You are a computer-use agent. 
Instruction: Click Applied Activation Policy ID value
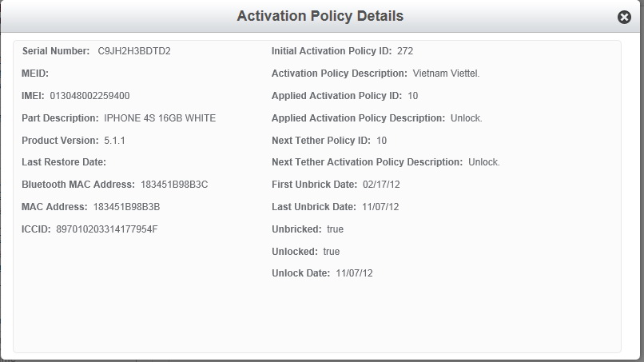[x=413, y=96]
